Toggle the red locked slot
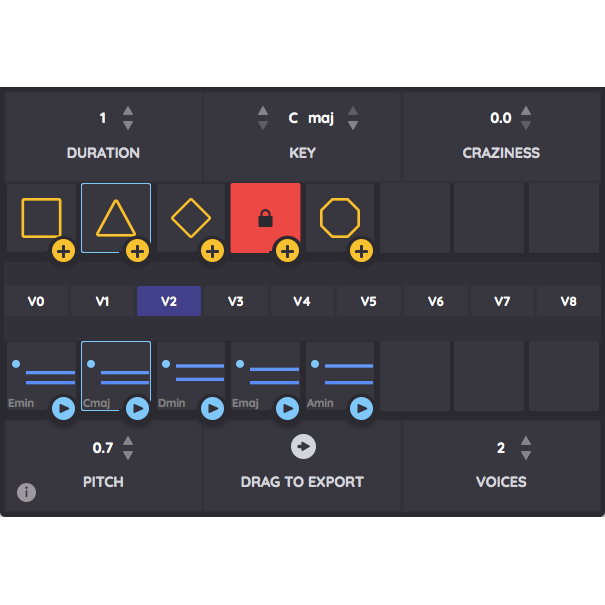Image resolution: width=605 pixels, height=605 pixels. [x=265, y=216]
